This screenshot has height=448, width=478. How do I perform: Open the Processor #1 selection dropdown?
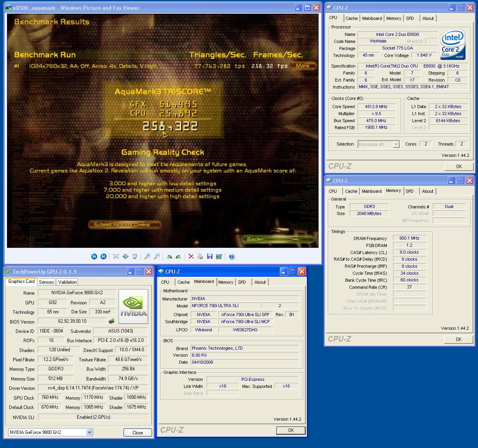(x=396, y=144)
